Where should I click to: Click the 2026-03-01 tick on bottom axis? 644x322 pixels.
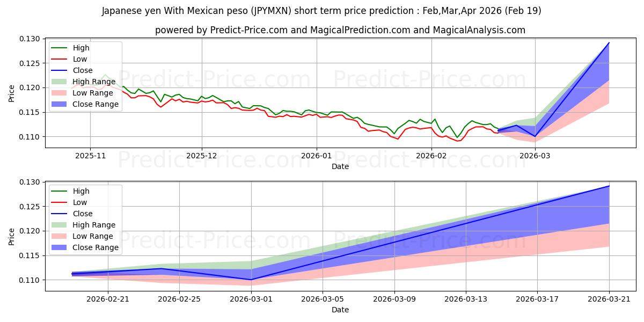(251, 298)
